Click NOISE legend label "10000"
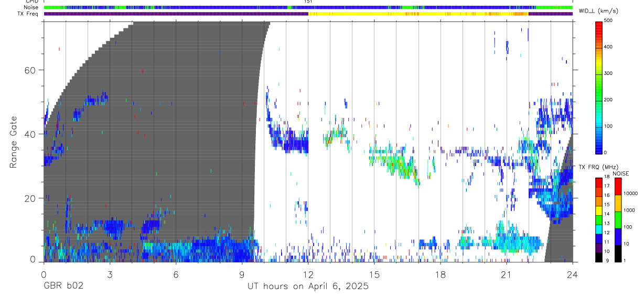The height and width of the screenshot is (297, 644). tap(630, 193)
